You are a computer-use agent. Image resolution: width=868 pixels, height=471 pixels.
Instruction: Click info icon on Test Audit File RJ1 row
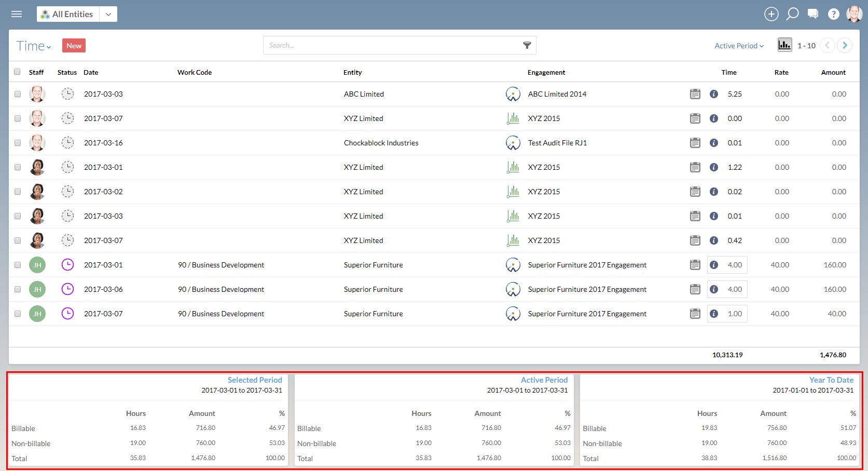714,143
